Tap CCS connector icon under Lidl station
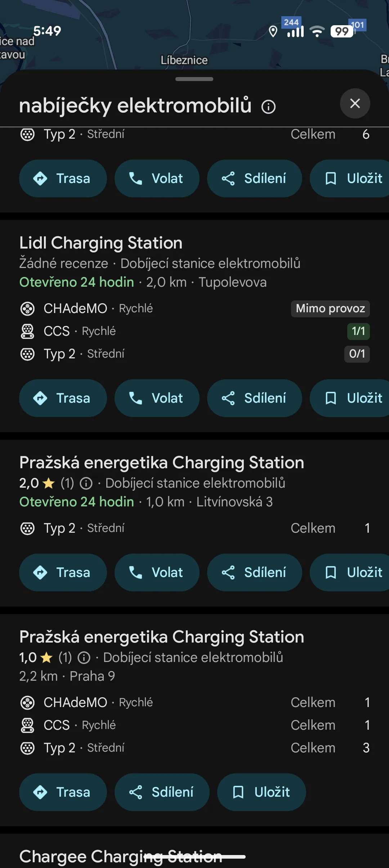The width and height of the screenshot is (389, 868). coord(27,331)
